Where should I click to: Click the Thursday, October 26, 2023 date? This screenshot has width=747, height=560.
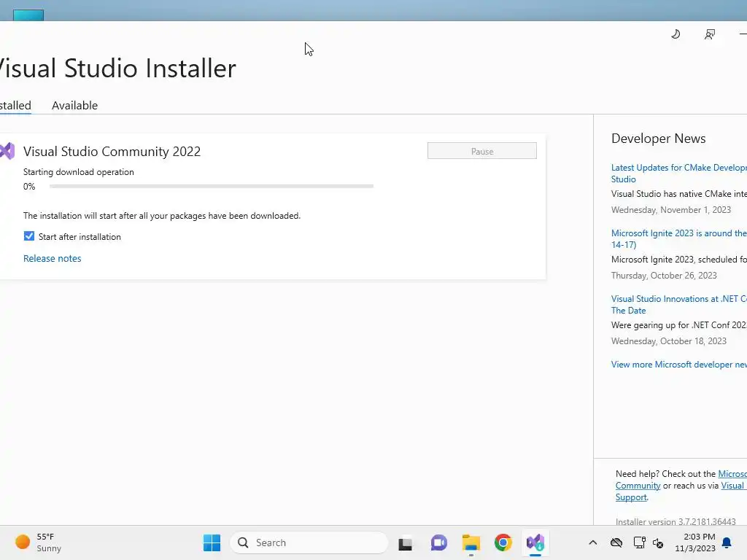(664, 275)
